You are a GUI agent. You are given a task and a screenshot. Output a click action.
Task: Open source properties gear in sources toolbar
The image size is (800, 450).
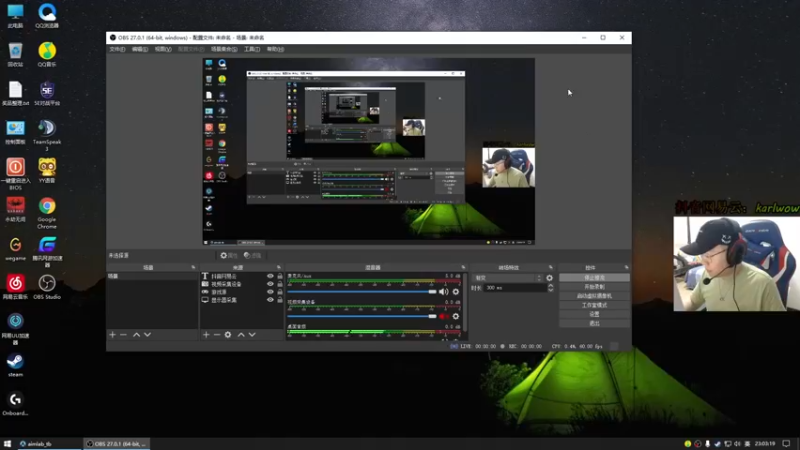point(228,335)
